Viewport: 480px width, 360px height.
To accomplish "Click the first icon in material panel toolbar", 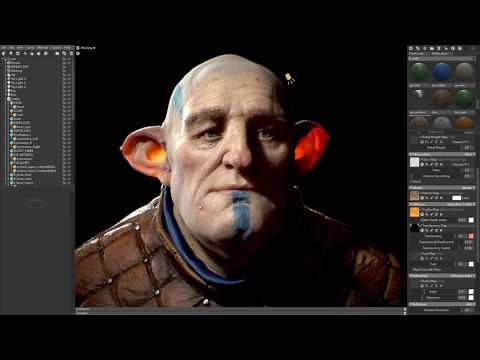I will click(411, 48).
